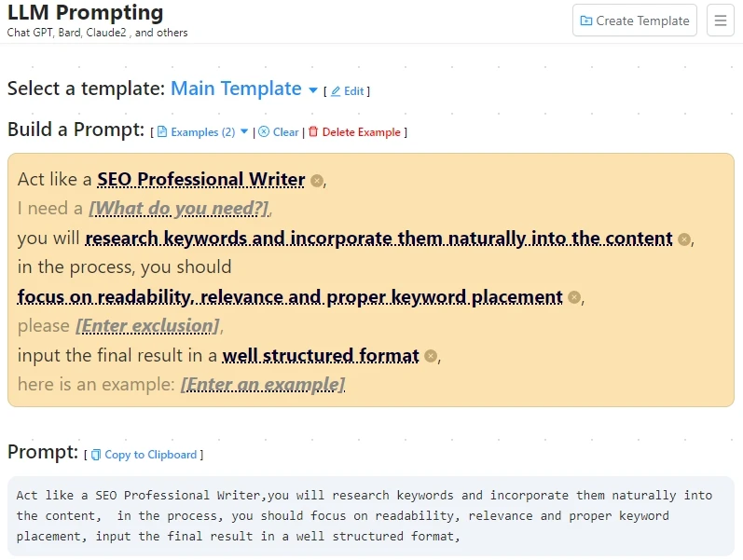Screen dimensions: 743x560
Task: Open the hamburger menu icon
Action: click(x=721, y=20)
